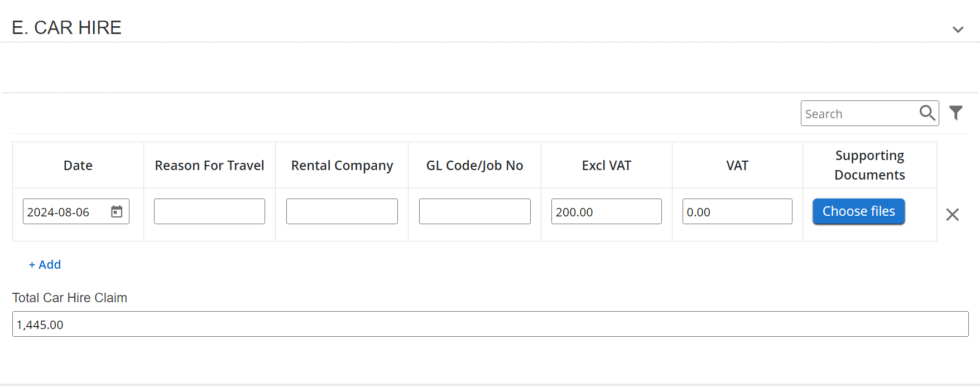This screenshot has width=980, height=387.
Task: Click the GL Code/Job No input field
Action: pyautogui.click(x=474, y=212)
